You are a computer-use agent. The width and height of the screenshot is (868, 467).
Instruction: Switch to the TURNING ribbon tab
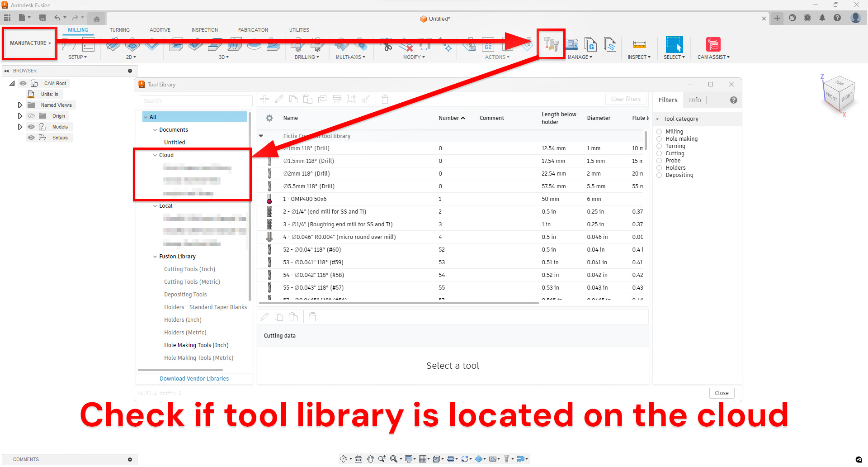coord(119,30)
